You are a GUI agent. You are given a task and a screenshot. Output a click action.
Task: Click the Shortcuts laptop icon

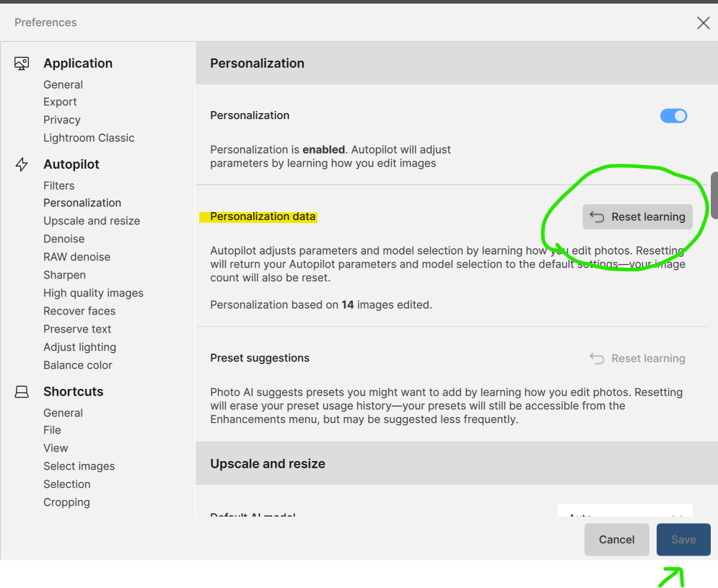tap(22, 392)
